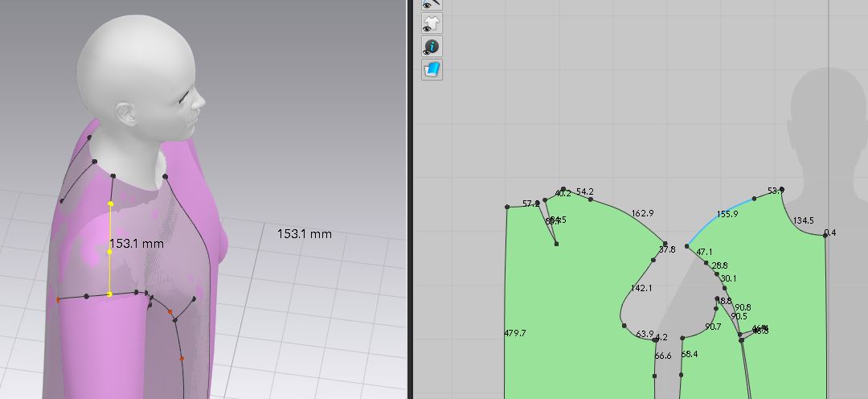Select the middle yellow point on measurement line

tap(109, 252)
